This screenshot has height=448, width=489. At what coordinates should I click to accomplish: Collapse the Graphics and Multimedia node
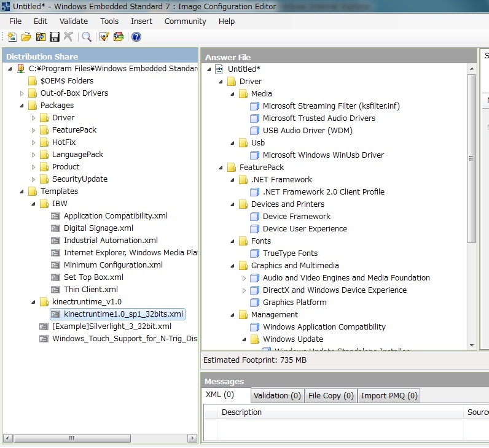point(232,266)
